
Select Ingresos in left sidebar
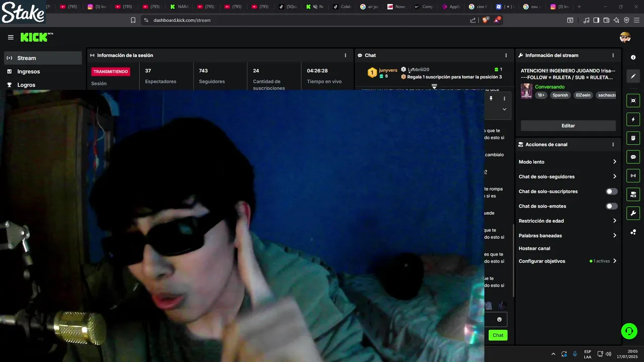pos(43,71)
